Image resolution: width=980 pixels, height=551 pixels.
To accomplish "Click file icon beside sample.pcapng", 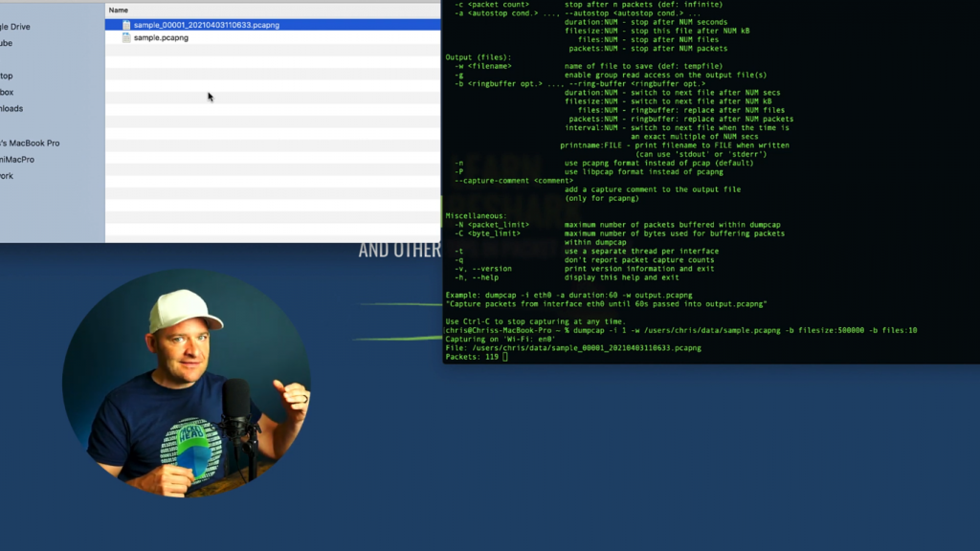I will (x=126, y=37).
